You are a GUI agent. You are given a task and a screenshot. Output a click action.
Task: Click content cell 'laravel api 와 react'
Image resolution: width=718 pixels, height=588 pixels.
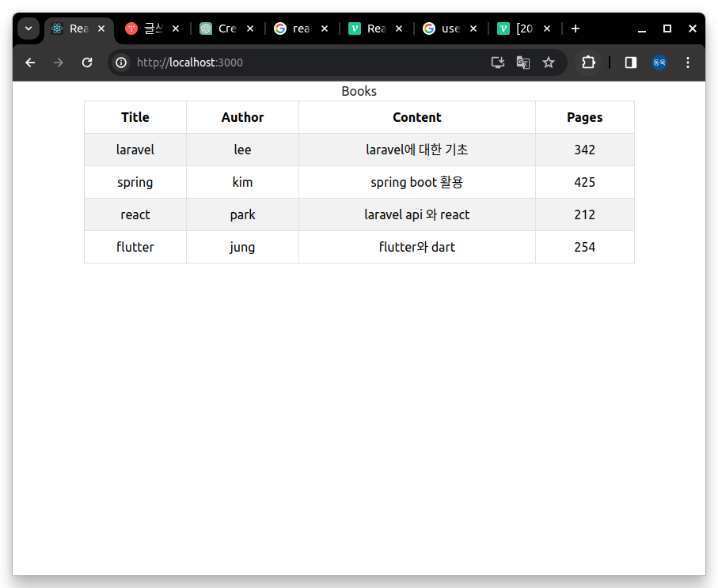tap(417, 214)
